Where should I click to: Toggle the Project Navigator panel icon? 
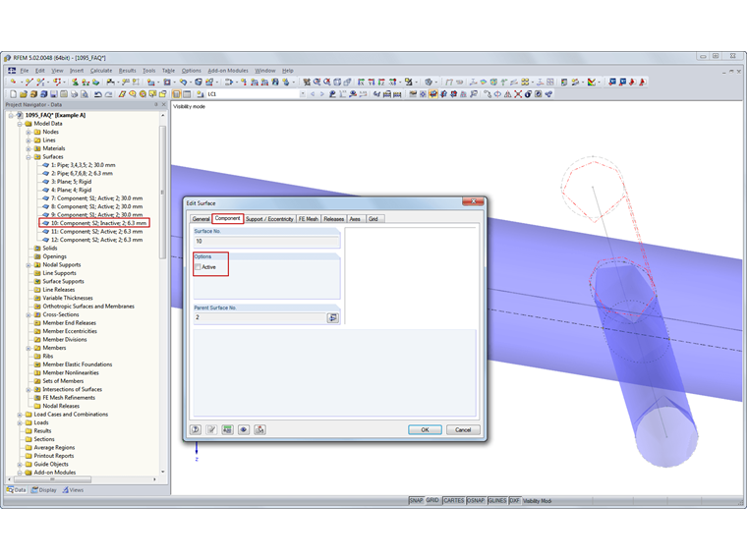click(177, 94)
